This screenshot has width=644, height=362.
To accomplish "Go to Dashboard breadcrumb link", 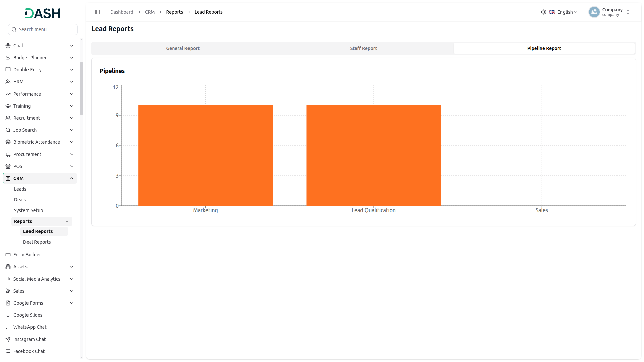I will click(122, 12).
